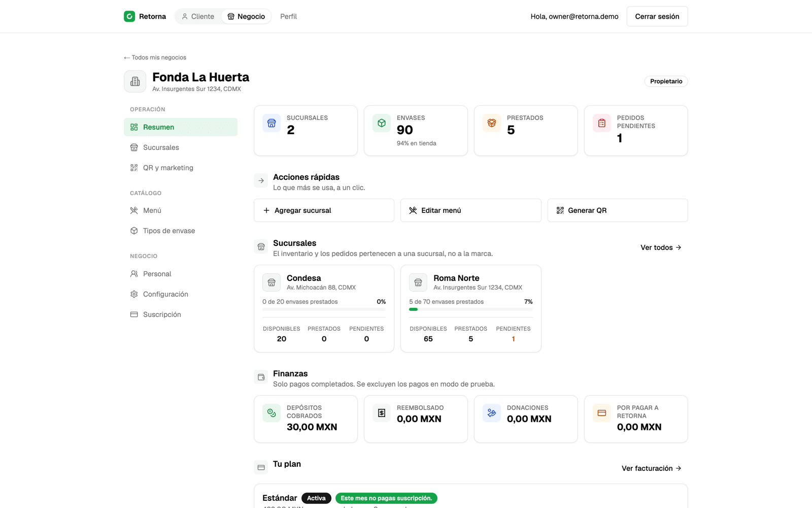Click the Reembolsado receipt icon
Image resolution: width=812 pixels, height=508 pixels.
click(x=382, y=413)
